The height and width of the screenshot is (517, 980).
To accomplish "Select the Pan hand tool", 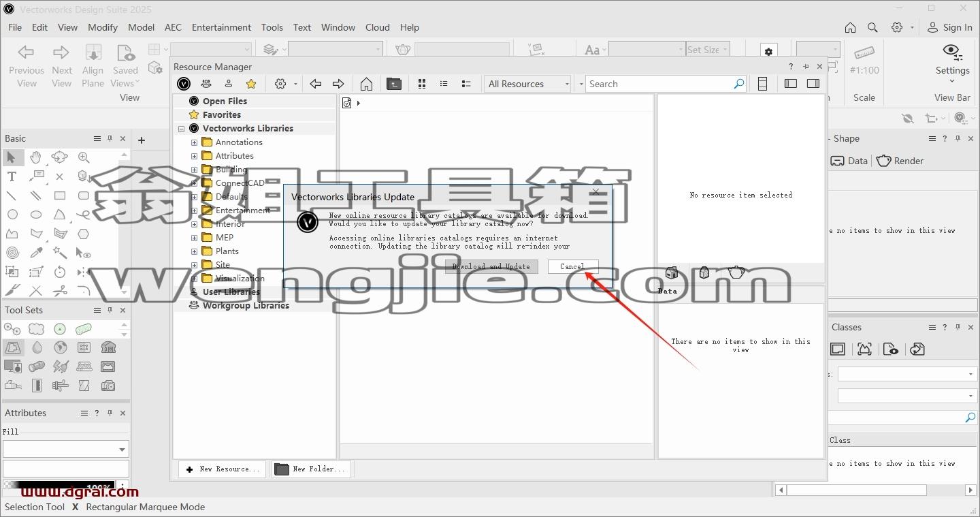I will point(35,157).
